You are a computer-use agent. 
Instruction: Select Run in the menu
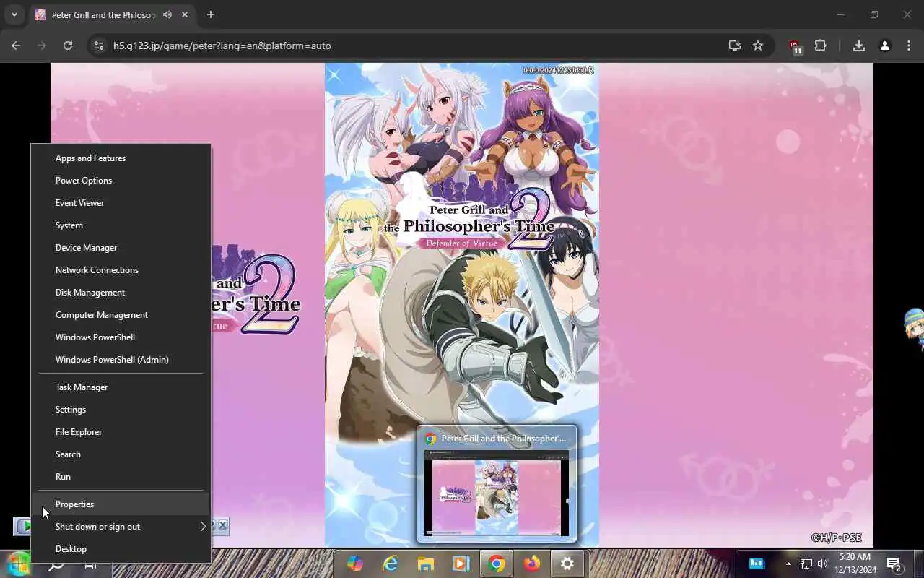point(121,477)
